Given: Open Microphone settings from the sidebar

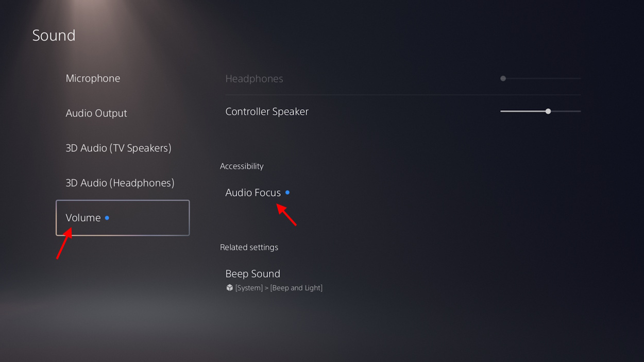Looking at the screenshot, I should coord(93,78).
